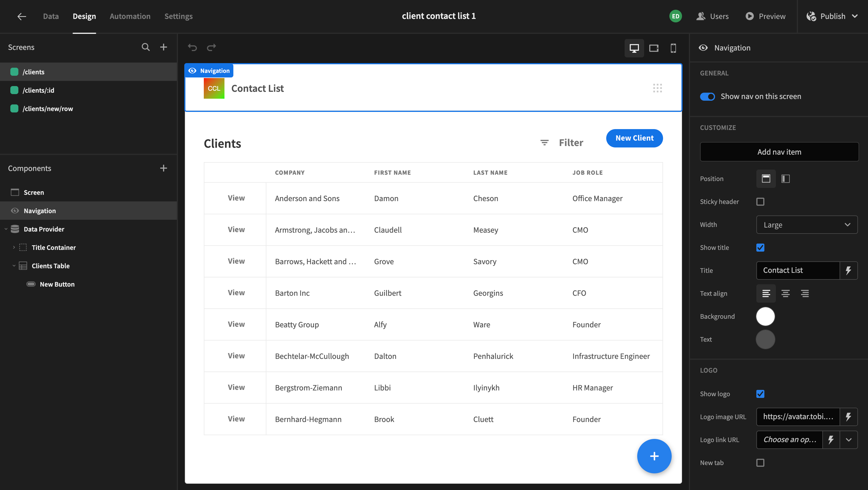Switch to desktop view icon
868x490 pixels.
[x=634, y=47]
